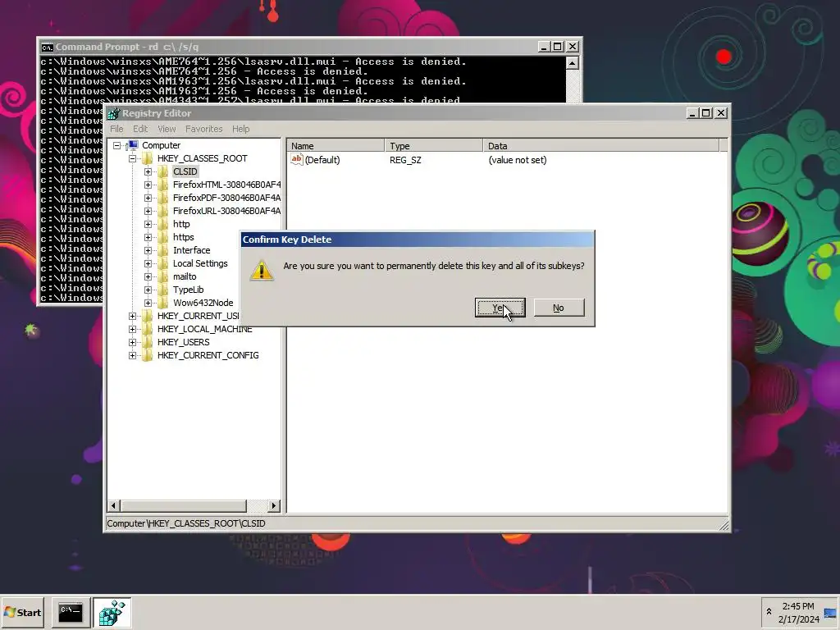Image resolution: width=840 pixels, height=630 pixels.
Task: Click the Command Prompt title bar icon
Action: point(47,47)
